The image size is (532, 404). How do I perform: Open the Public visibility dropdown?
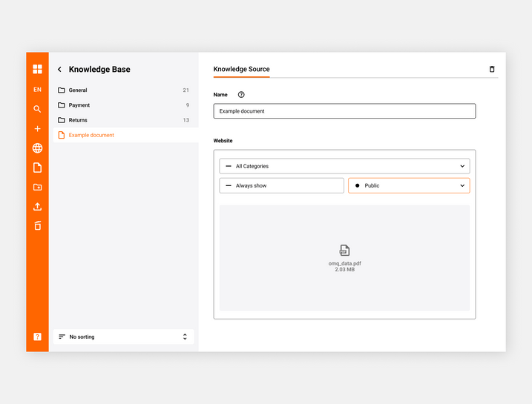pyautogui.click(x=409, y=185)
